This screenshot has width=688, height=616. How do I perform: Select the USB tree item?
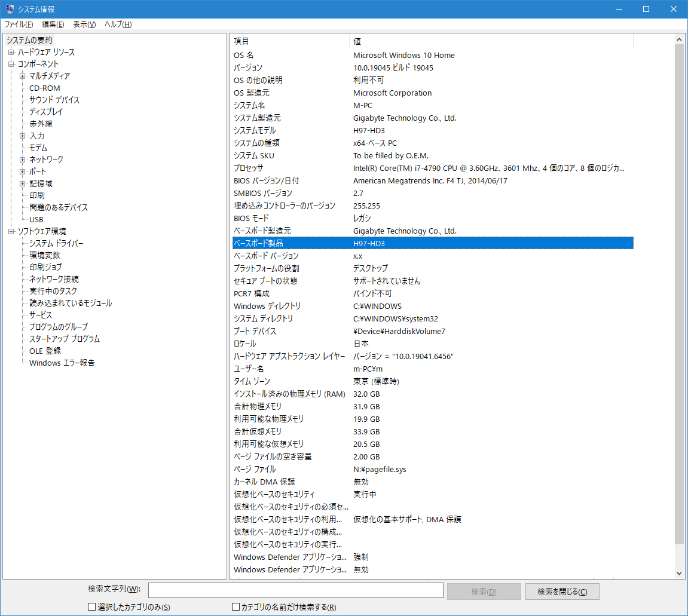pyautogui.click(x=36, y=220)
